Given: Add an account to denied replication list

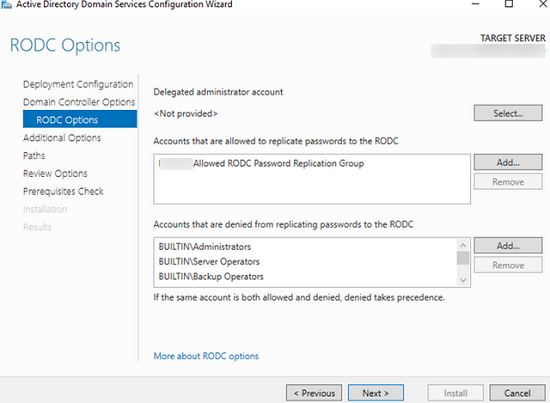Looking at the screenshot, I should (x=508, y=246).
